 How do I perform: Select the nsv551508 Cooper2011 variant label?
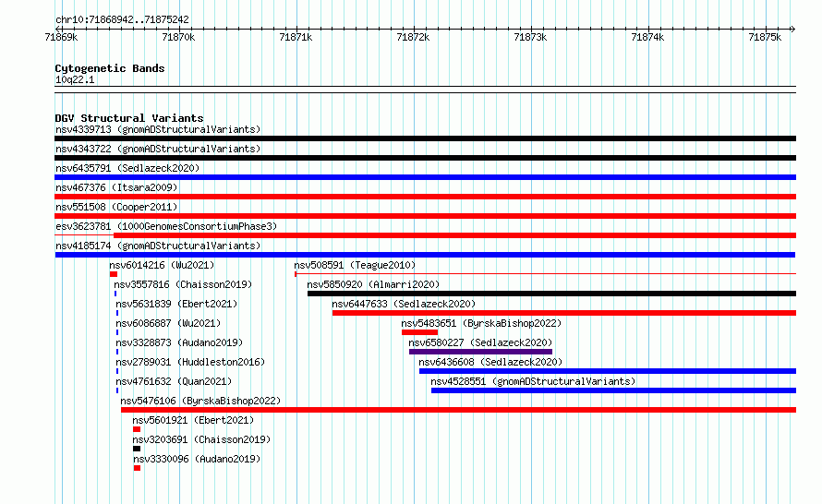point(116,207)
